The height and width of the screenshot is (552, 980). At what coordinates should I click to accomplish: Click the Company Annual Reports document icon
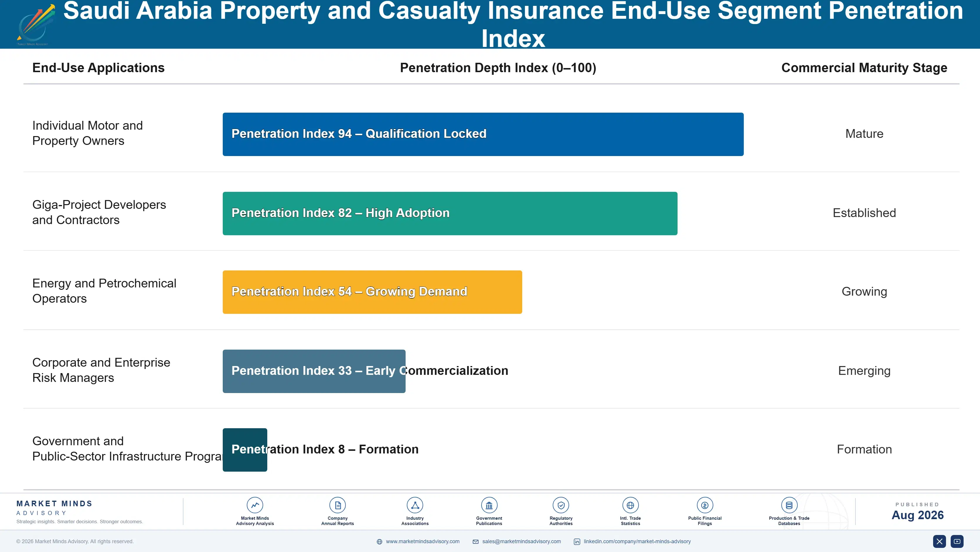point(337,505)
